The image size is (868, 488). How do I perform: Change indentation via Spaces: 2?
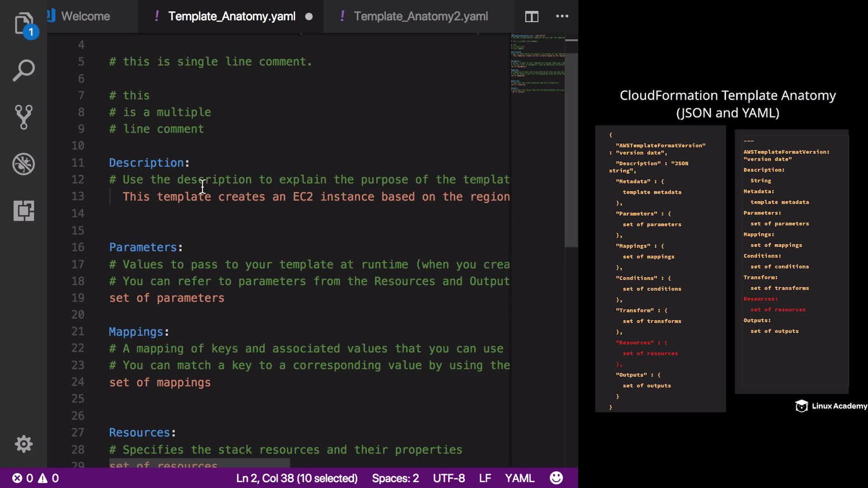395,478
